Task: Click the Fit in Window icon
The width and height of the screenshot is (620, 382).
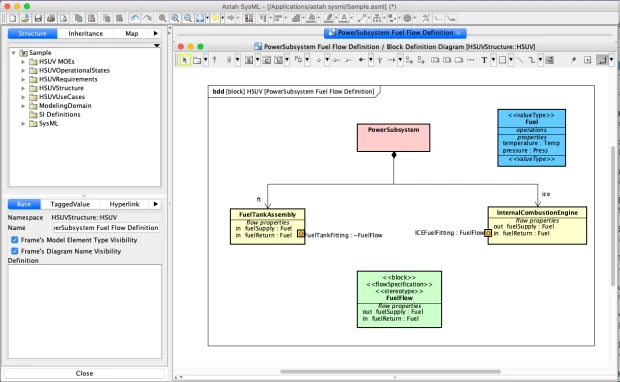Action: click(200, 18)
